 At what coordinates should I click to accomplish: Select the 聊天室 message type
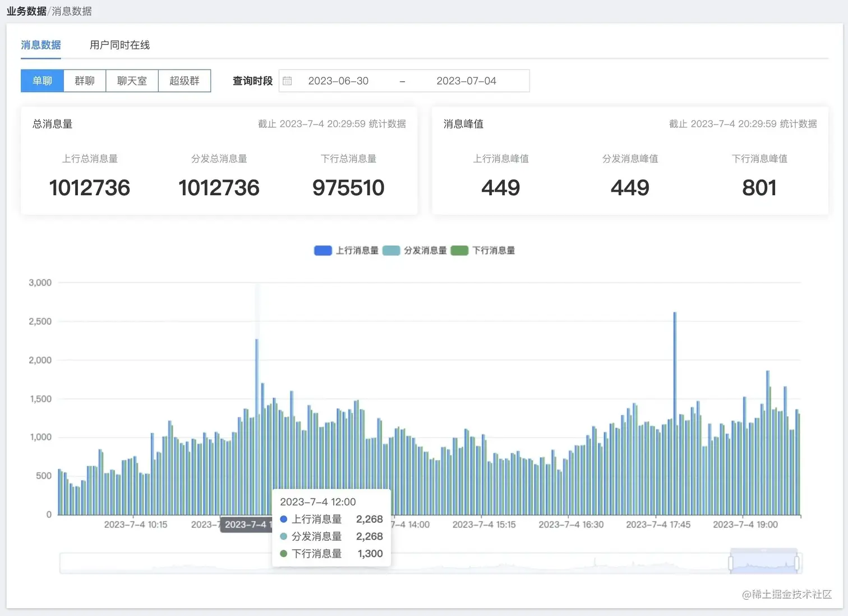point(132,80)
